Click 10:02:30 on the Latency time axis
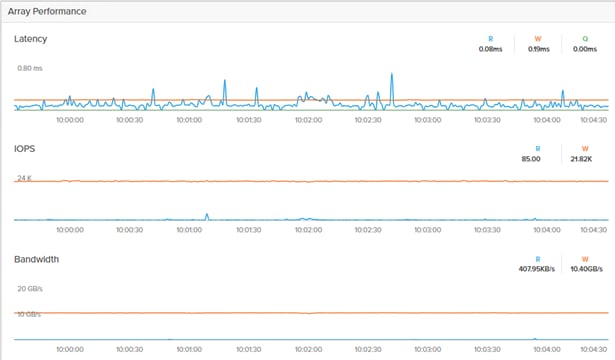Screen dimensions: 615x360 pos(368,120)
